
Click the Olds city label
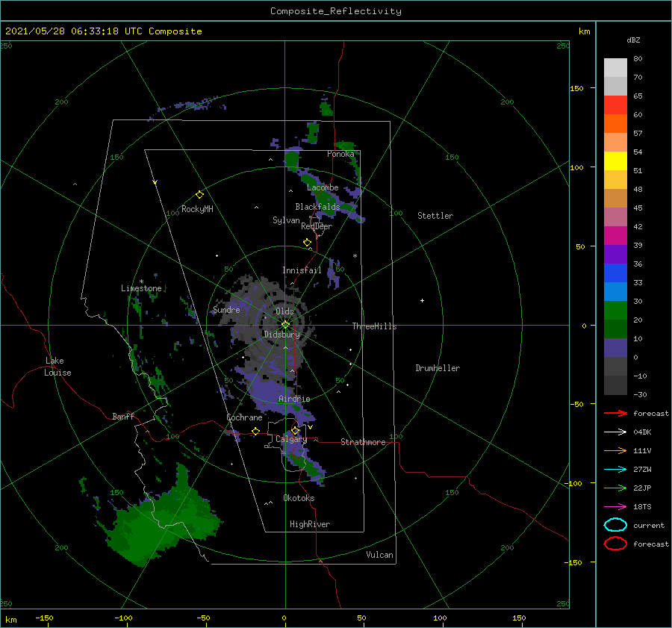[284, 311]
